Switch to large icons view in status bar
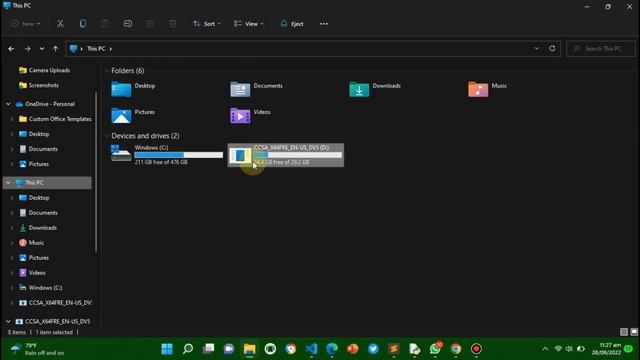Screen dimensions: 640x360 coord(634,332)
